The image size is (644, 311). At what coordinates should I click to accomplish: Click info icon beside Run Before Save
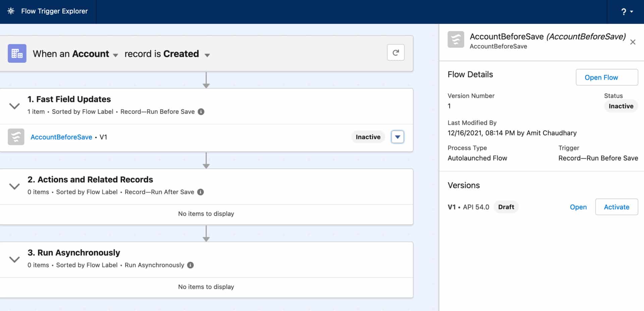coord(201,112)
